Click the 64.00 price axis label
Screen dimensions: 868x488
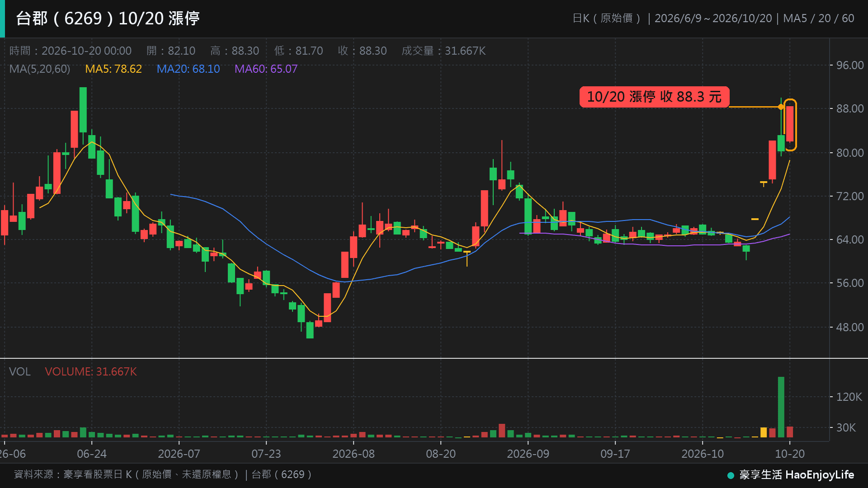click(x=850, y=239)
